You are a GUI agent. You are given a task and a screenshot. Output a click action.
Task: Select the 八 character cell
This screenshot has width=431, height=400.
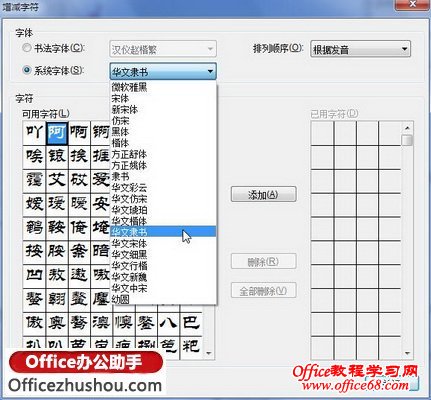point(168,323)
